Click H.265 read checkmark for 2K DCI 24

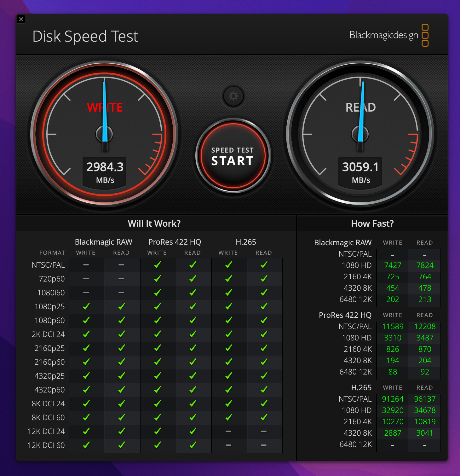[264, 334]
